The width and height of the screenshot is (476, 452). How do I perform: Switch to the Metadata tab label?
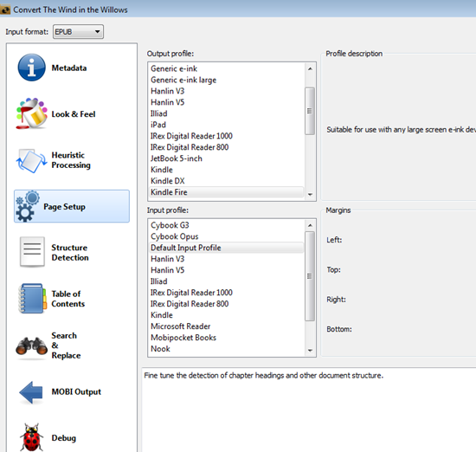69,68
